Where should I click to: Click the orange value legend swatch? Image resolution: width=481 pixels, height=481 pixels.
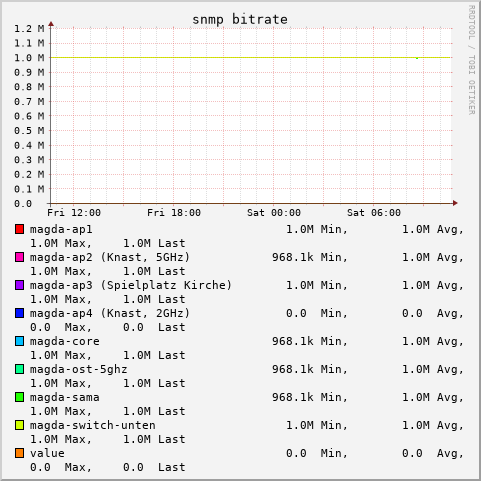[19, 453]
